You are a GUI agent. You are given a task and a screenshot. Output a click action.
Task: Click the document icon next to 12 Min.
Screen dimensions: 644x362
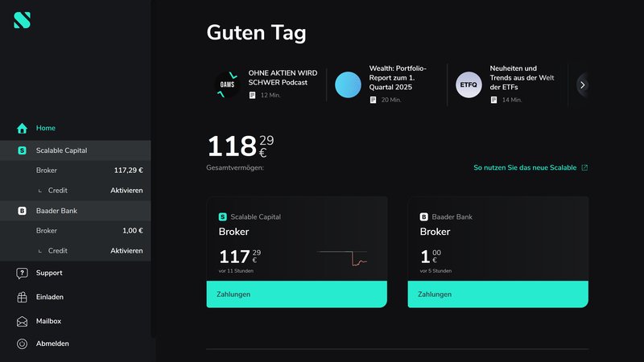coord(252,95)
